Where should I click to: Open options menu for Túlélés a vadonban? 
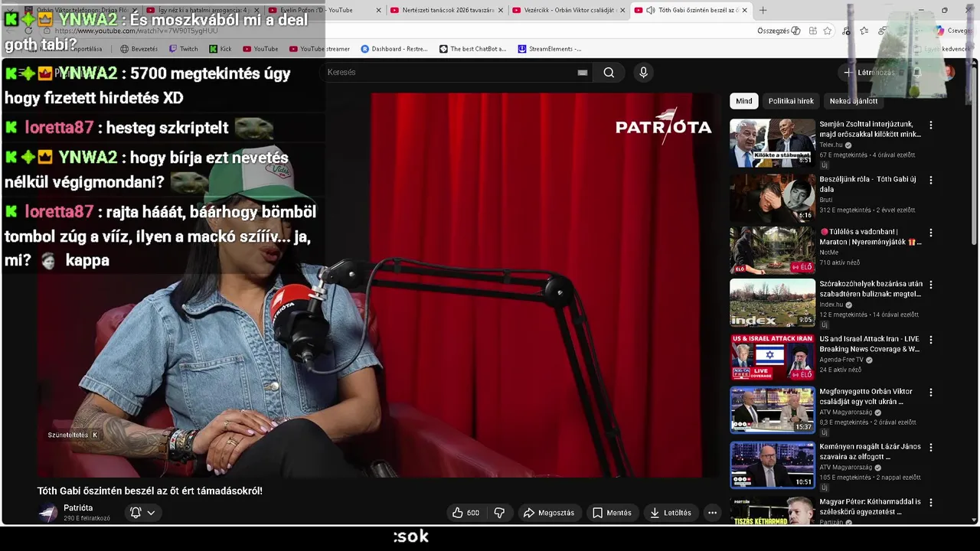coord(931,233)
